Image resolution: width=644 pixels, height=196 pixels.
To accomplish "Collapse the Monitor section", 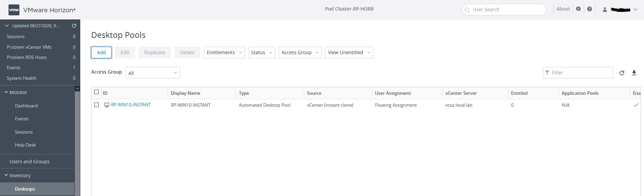I will point(6,92).
